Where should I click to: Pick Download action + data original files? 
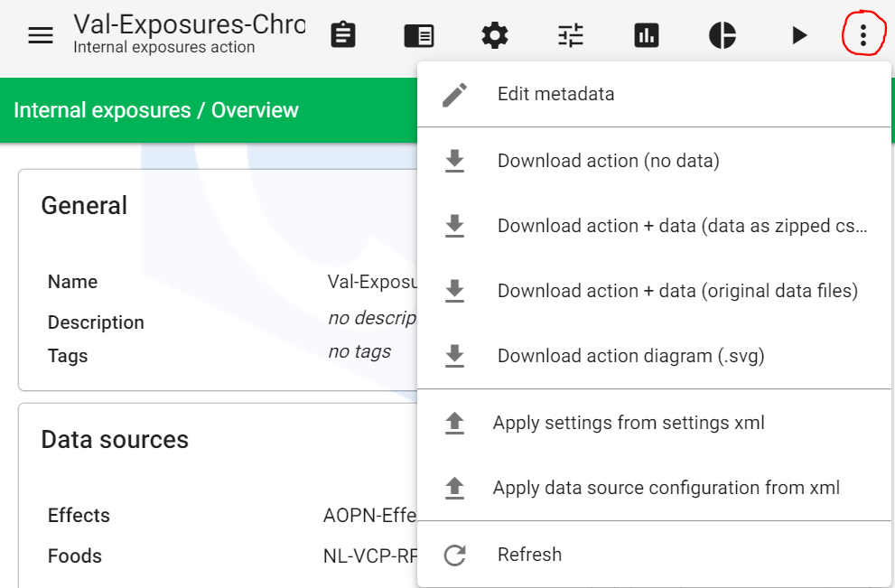[677, 291]
